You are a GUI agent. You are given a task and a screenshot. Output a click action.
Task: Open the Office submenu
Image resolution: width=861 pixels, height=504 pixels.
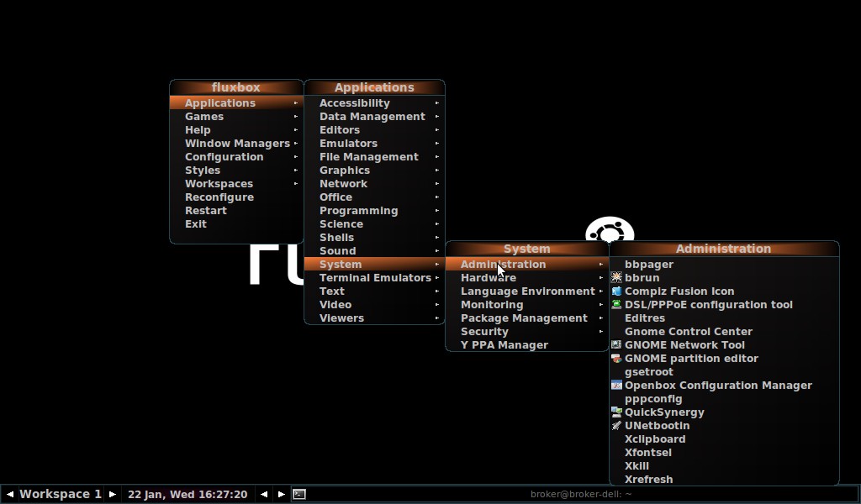coord(374,197)
